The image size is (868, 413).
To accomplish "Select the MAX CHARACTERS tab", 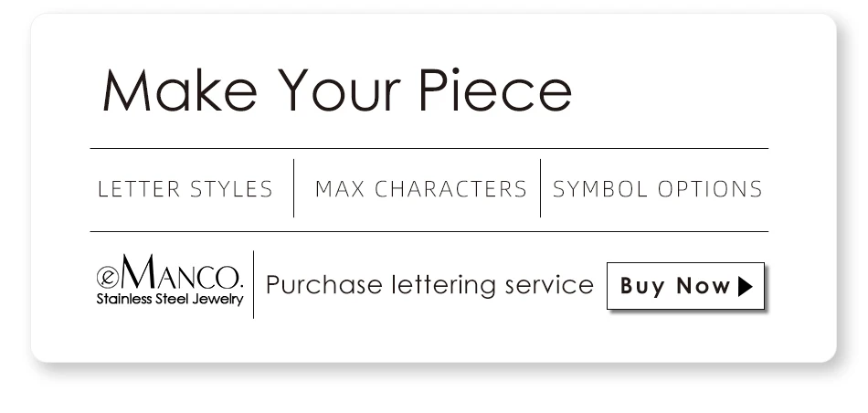I will pos(420,189).
